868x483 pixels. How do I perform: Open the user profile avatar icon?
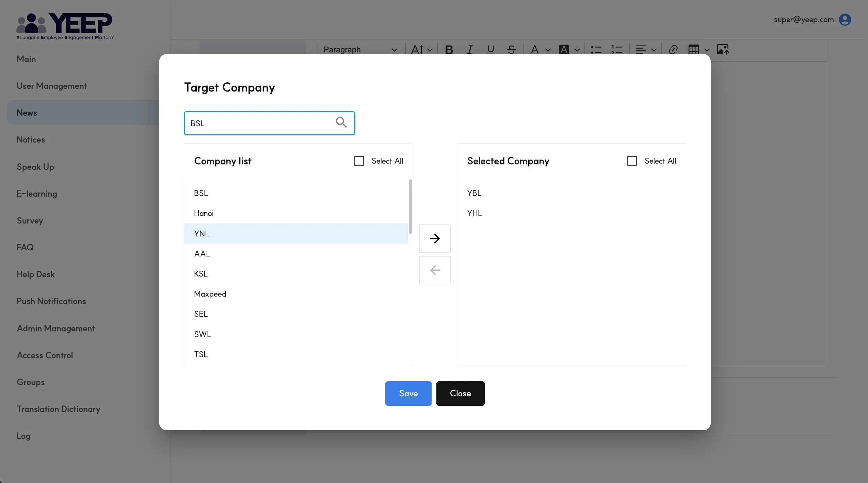tap(845, 20)
